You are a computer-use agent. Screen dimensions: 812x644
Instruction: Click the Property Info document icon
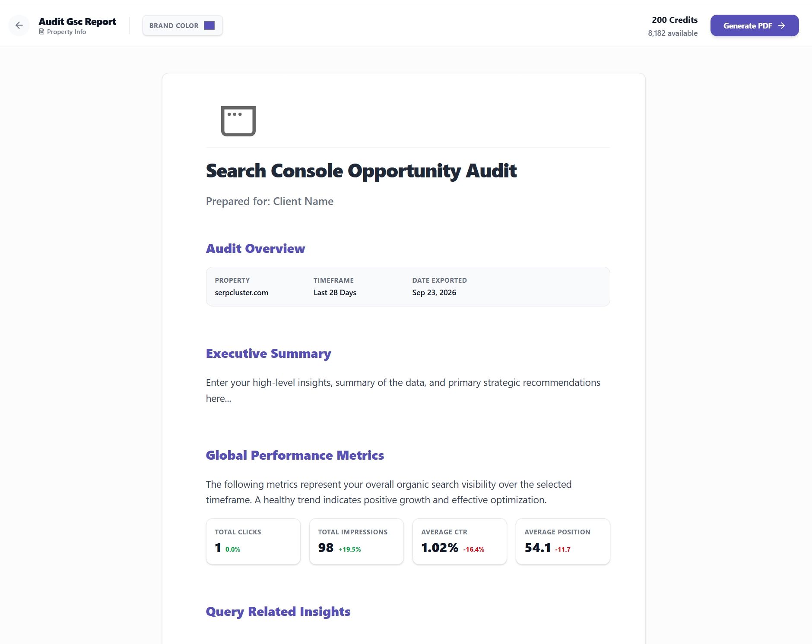click(x=41, y=32)
